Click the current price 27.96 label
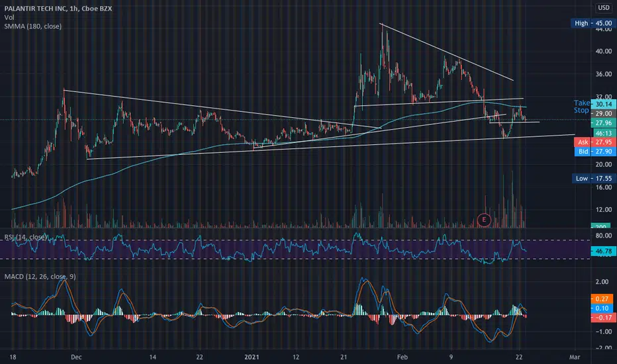Screen dimensions: 617x364 pyautogui.click(x=604, y=123)
